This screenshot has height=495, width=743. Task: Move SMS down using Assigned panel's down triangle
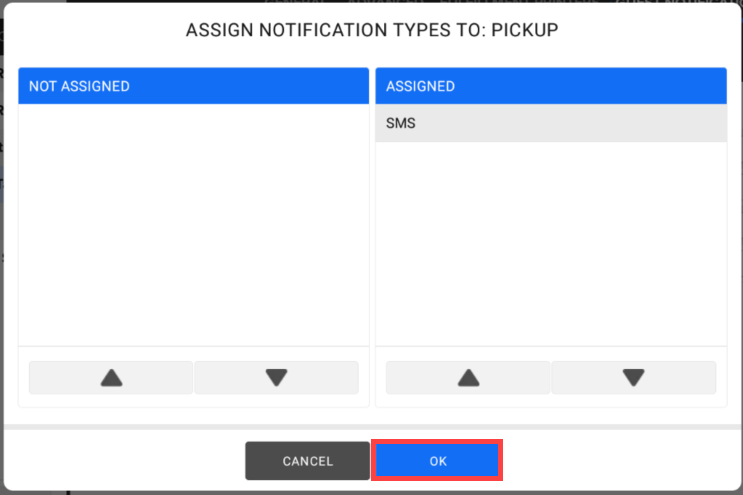tap(633, 378)
